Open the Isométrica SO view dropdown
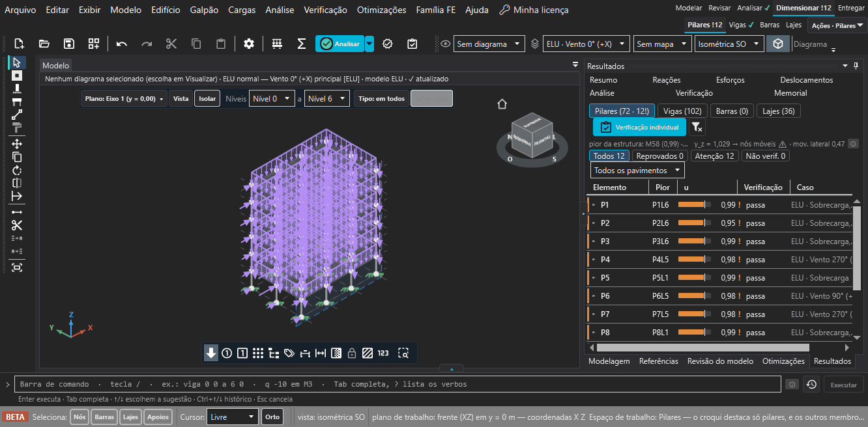Viewport: 868px width, 427px height. coord(729,44)
